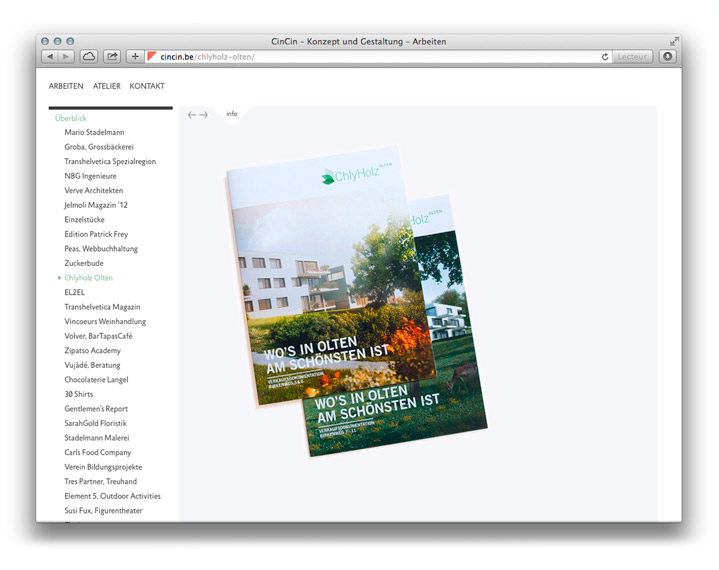Open the KONTAKT menu item
The height and width of the screenshot is (570, 719).
coord(147,86)
